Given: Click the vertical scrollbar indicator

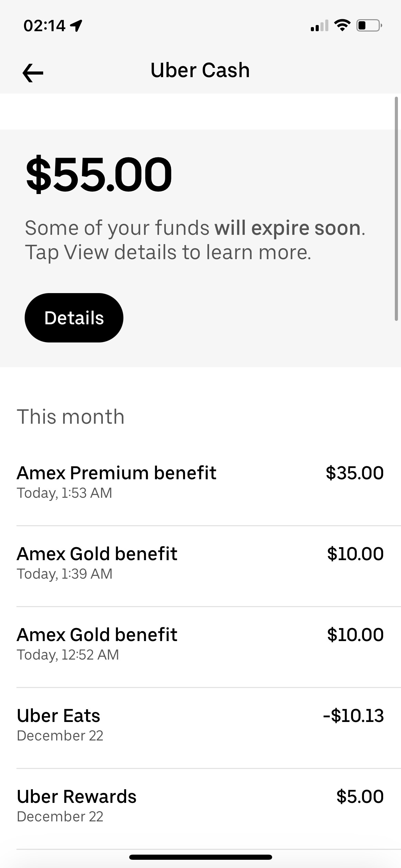Looking at the screenshot, I should (x=396, y=209).
